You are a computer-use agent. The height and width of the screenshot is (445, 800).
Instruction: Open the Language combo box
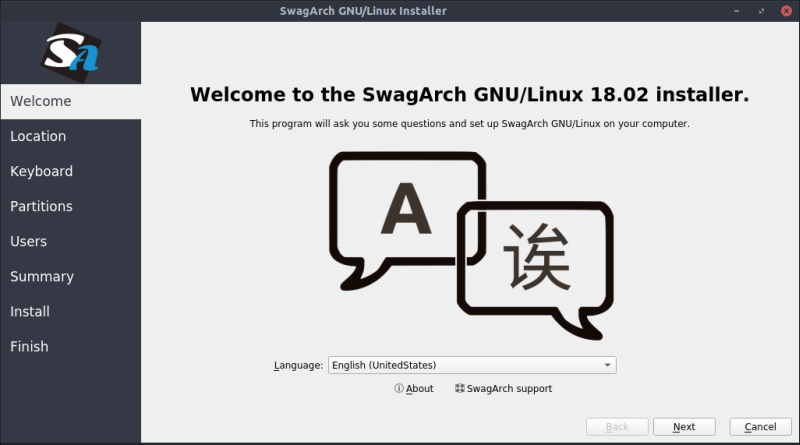tap(472, 365)
